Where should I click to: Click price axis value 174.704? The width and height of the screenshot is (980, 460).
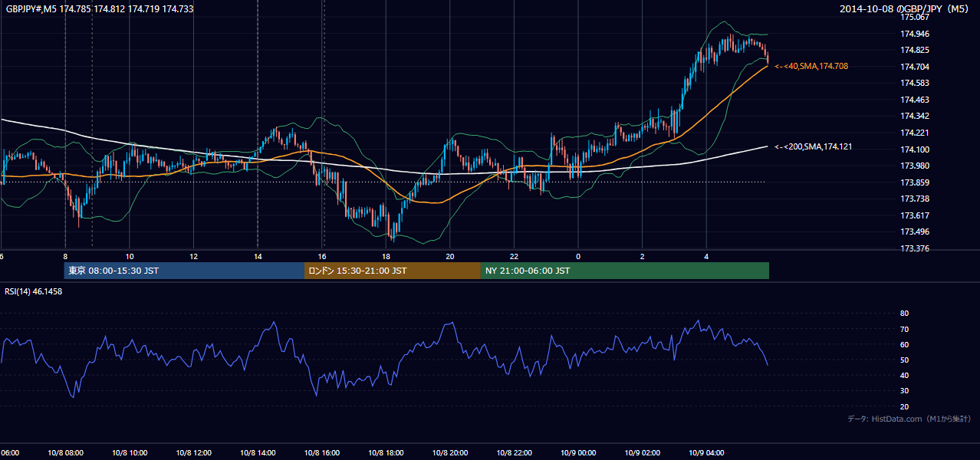point(915,67)
